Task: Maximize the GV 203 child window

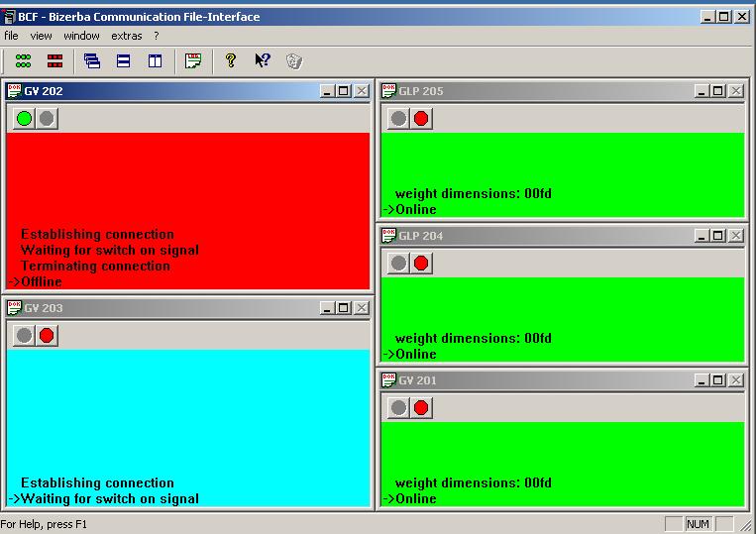Action: 344,307
